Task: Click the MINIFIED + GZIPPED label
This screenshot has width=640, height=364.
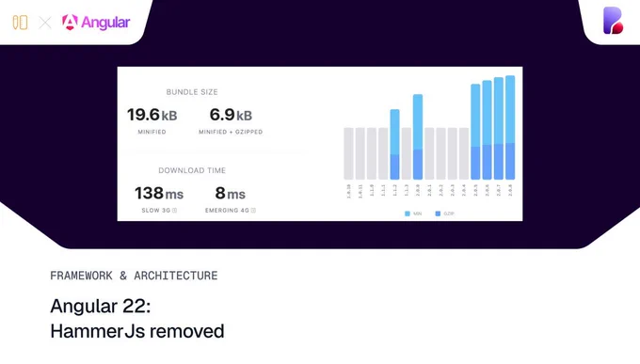Action: pos(231,132)
